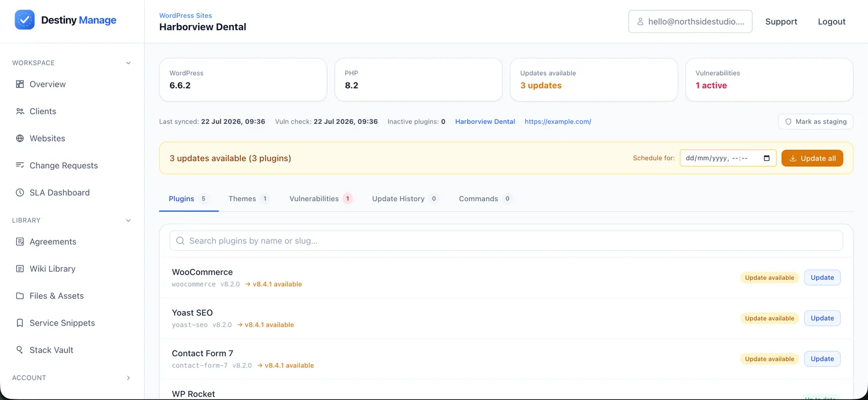Click Yoast SEO Update available badge
The image size is (868, 400).
(769, 318)
